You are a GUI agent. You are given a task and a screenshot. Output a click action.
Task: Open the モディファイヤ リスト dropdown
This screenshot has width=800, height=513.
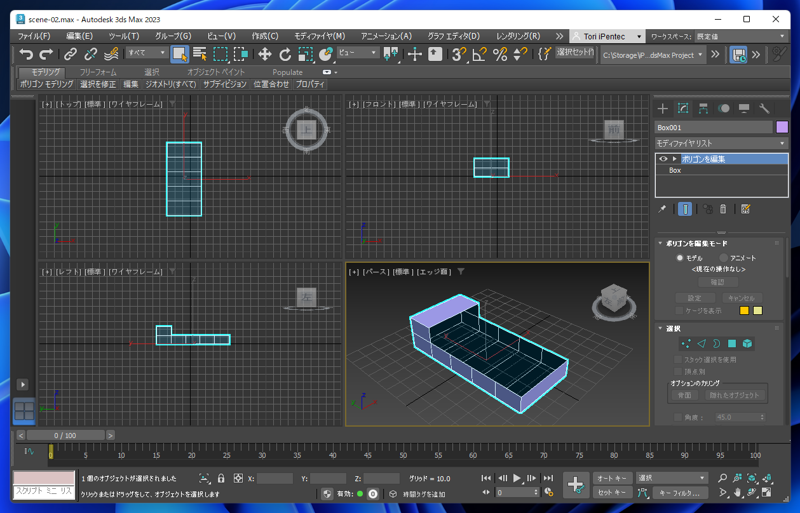pyautogui.click(x=721, y=143)
